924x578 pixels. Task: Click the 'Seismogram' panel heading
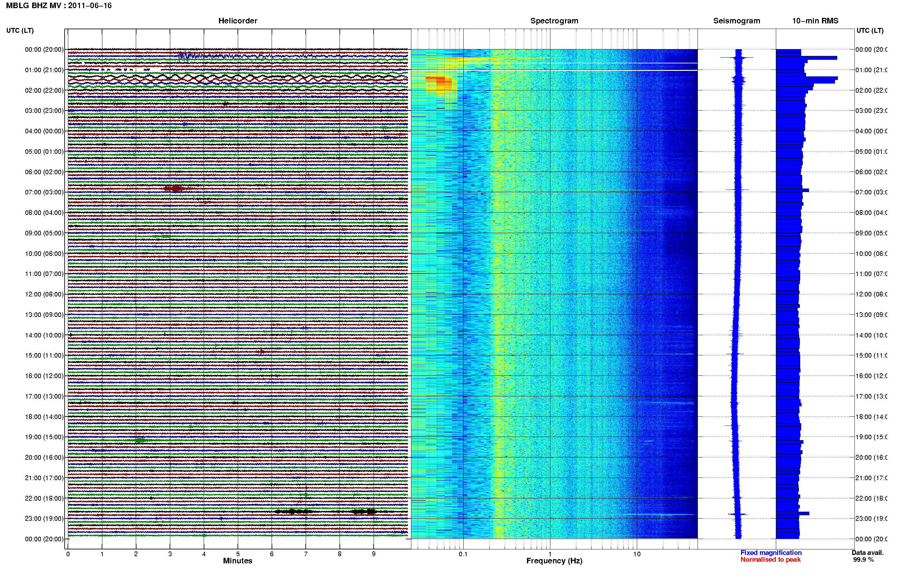coord(737,21)
